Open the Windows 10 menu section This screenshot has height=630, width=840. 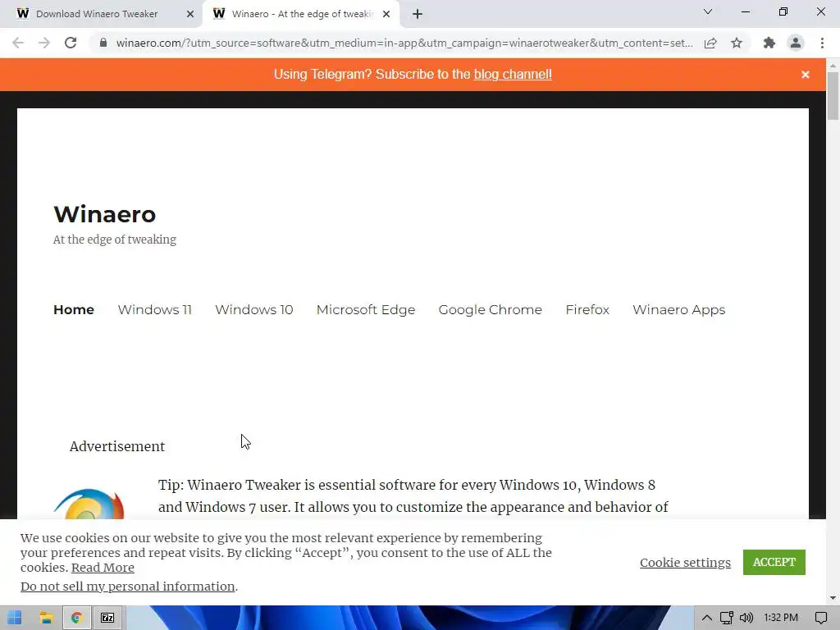(x=254, y=309)
